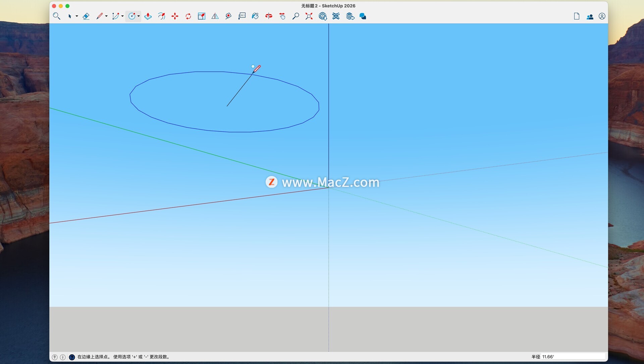The width and height of the screenshot is (644, 364).
Task: Expand the Arc tool dropdown arrow
Action: 122,16
